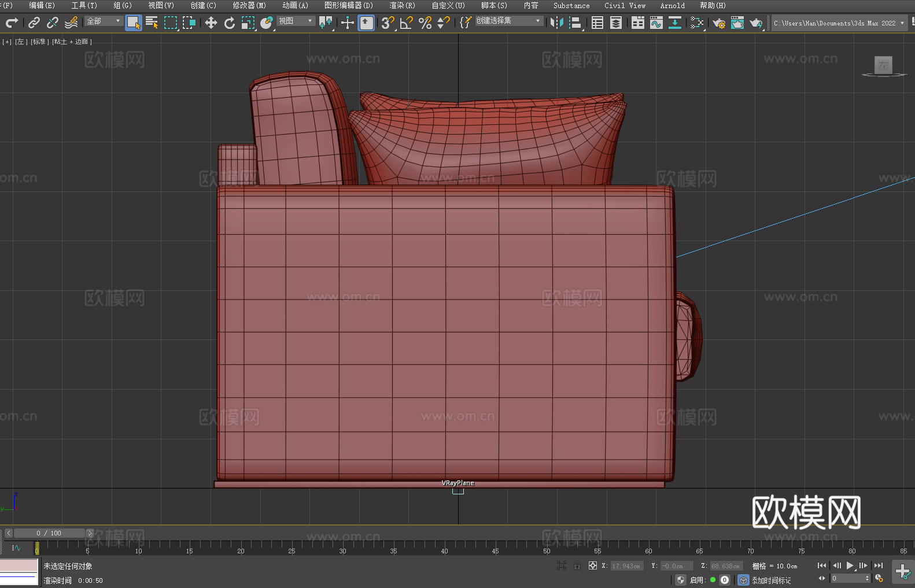Click the viewport [+] menu label
915x588 pixels.
(7, 42)
